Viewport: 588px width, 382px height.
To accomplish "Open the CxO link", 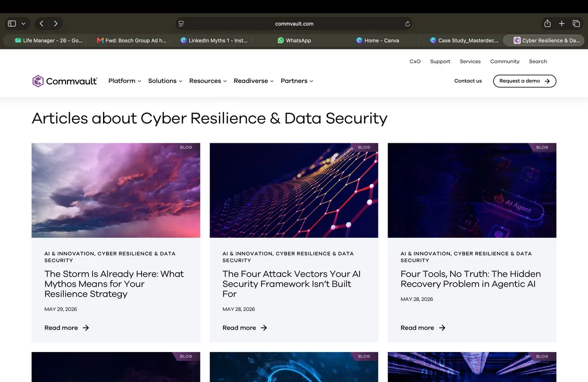I will (415, 61).
